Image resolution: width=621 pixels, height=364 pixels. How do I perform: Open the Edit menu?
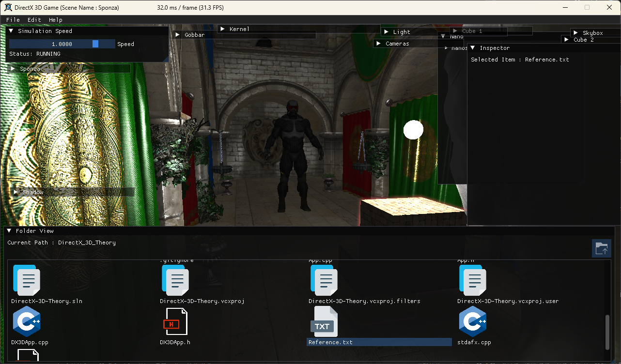coord(33,19)
